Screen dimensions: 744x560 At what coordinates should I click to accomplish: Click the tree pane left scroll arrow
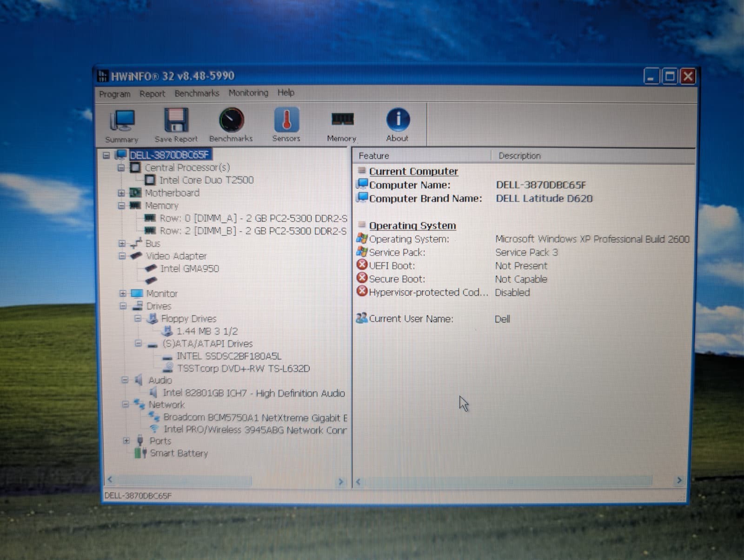tap(110, 480)
